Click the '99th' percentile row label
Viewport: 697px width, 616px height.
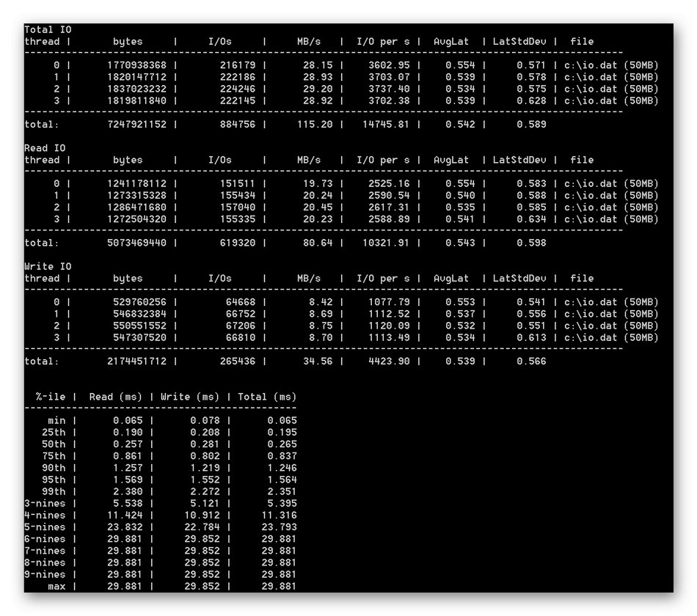tap(54, 492)
